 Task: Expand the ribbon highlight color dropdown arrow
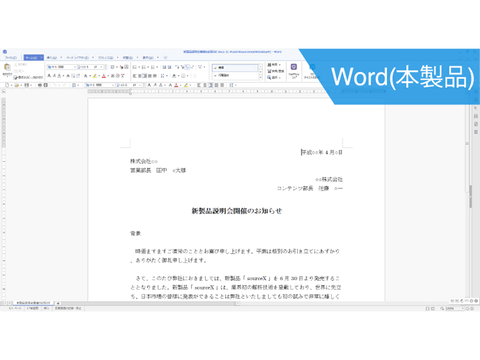(99, 76)
